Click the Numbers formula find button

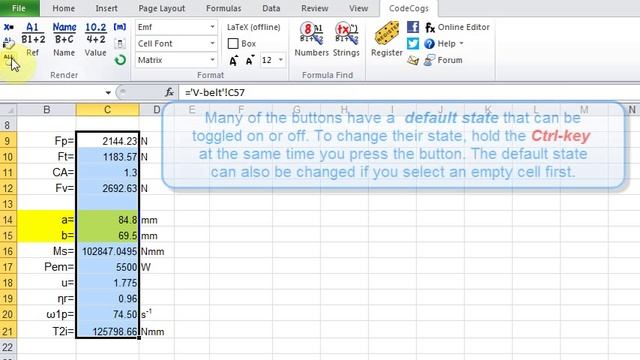pos(311,39)
